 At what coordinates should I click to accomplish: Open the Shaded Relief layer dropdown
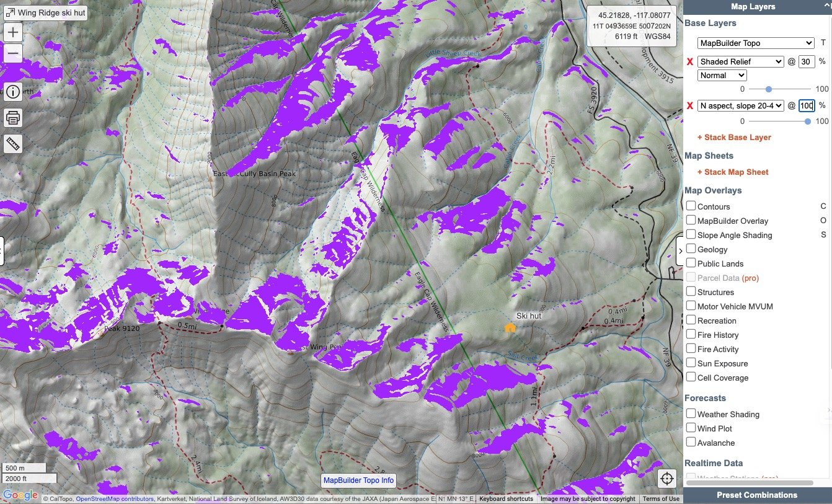coord(741,61)
